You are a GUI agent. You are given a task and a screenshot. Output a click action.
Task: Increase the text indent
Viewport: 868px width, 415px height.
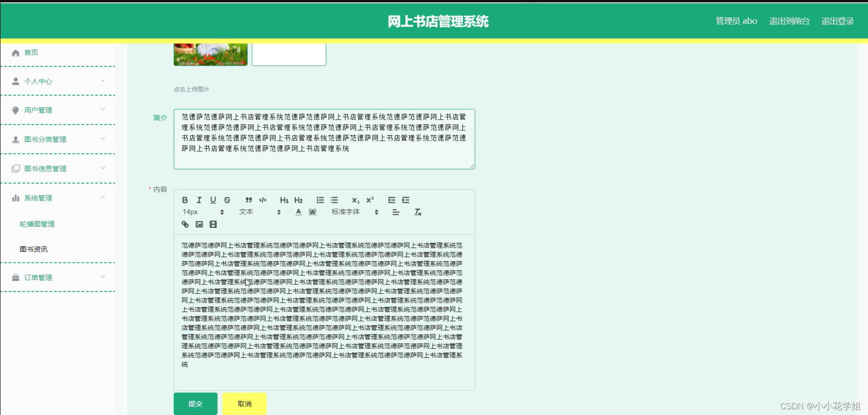[406, 200]
